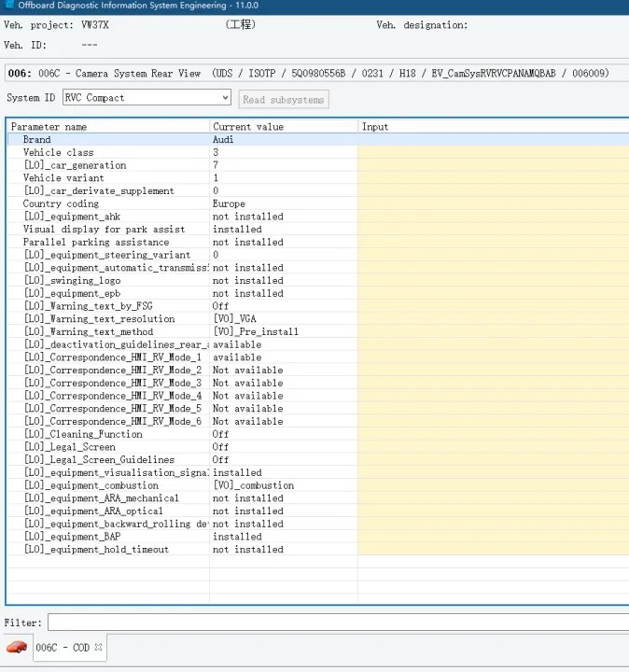Screen dimensions: 629x672
Task: Select [LO]_Correspondence_HMI_RV_Mode_1 row
Action: tap(318, 357)
